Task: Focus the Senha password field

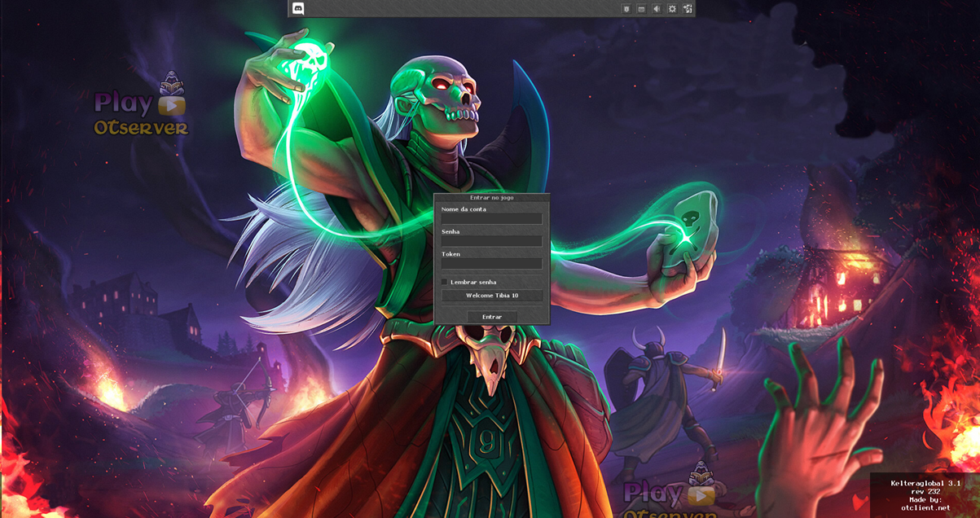Action: [492, 241]
